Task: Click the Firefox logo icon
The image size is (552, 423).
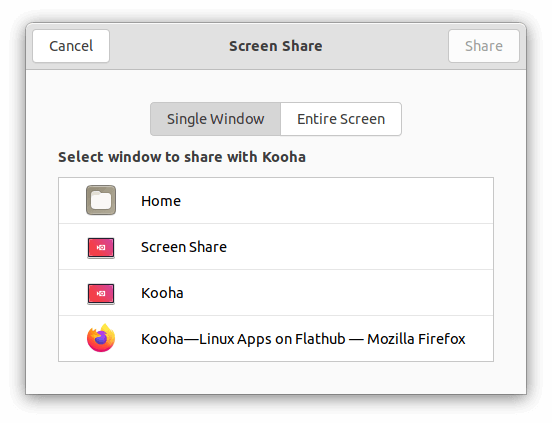Action: tap(101, 338)
